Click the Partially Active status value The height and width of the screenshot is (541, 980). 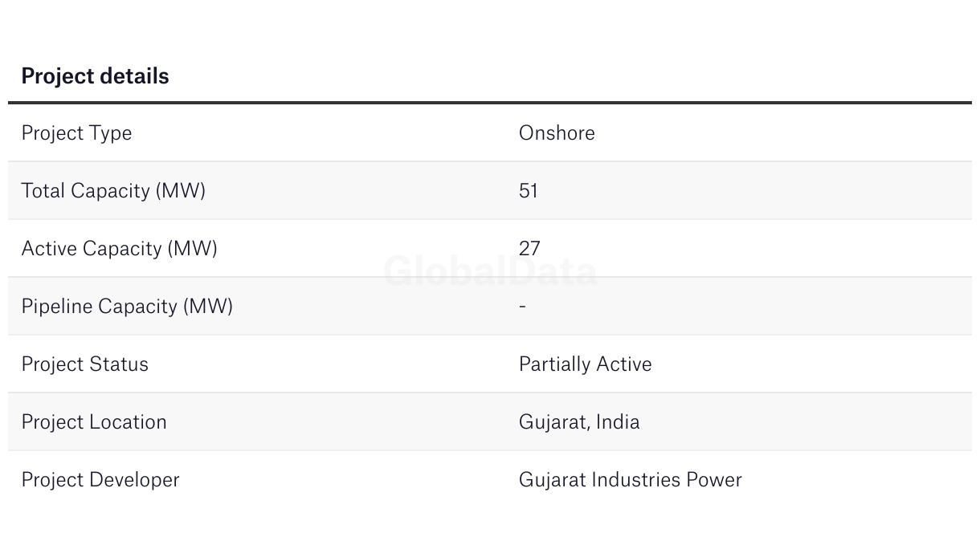point(585,364)
